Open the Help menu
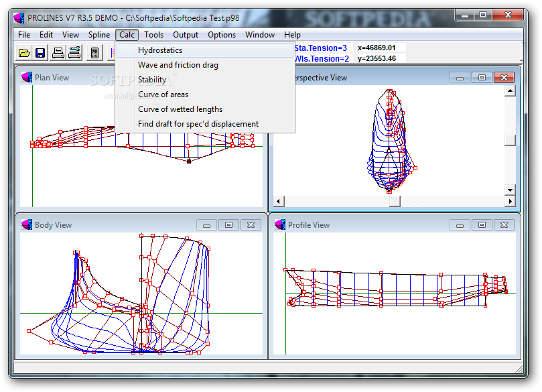Screen dimensions: 542x392 (x=292, y=35)
